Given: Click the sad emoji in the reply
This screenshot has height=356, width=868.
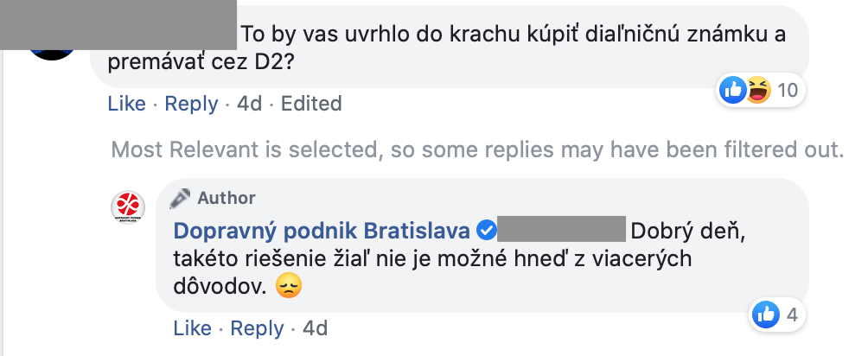Looking at the screenshot, I should click(x=288, y=288).
